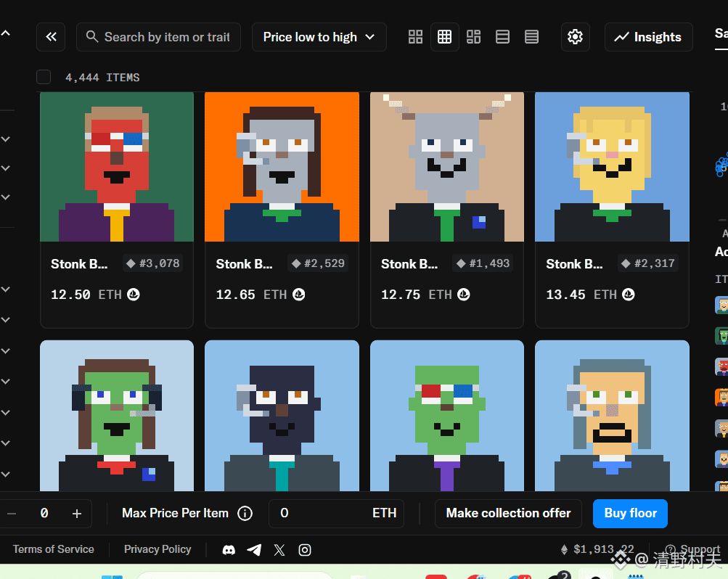
Task: Open the Insights tab
Action: click(x=649, y=37)
